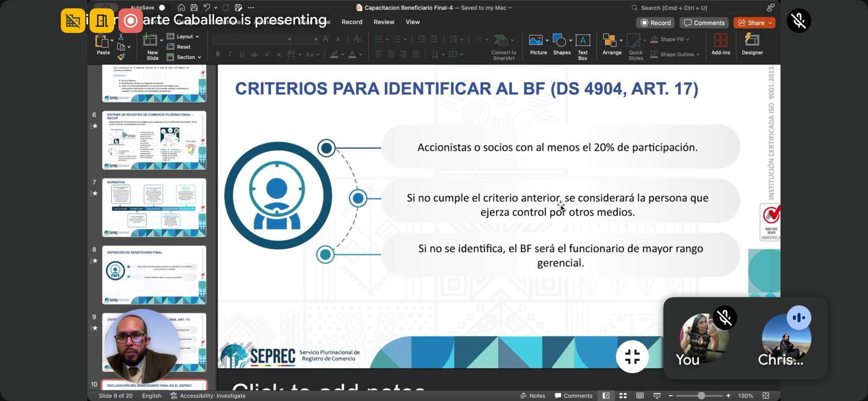Toggle the muted microphone round button

(x=799, y=21)
